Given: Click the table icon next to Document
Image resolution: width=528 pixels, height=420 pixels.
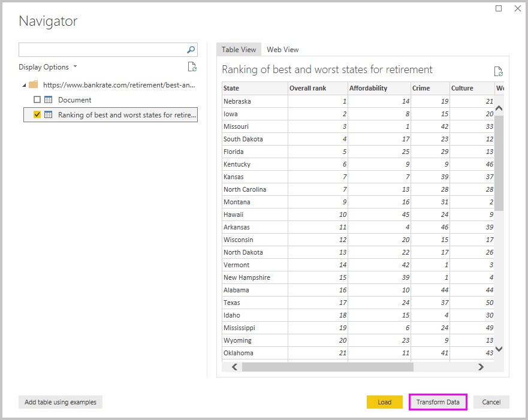Looking at the screenshot, I should pos(49,100).
